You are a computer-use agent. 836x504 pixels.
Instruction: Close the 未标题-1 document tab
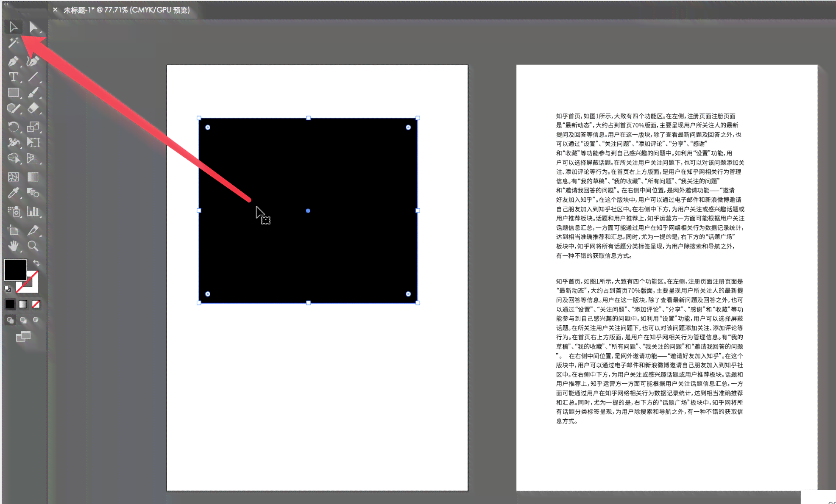coord(55,9)
